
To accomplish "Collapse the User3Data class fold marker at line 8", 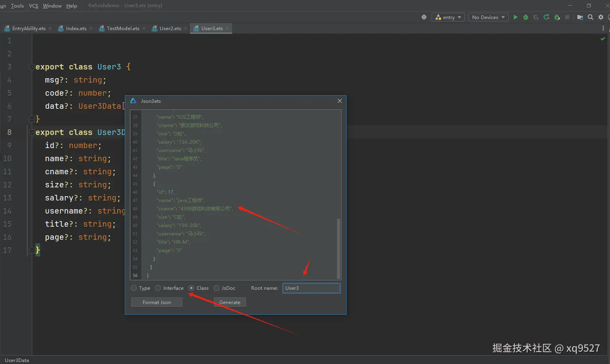I will coord(32,133).
